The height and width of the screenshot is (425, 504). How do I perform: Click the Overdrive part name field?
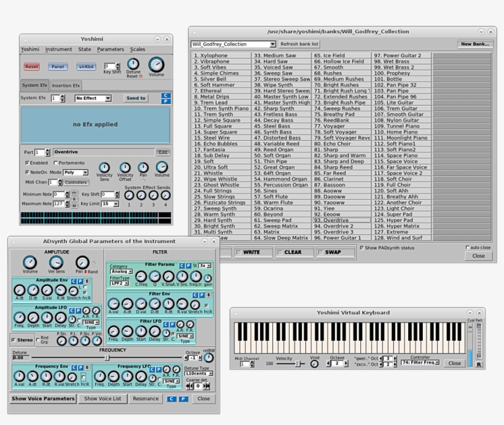[103, 152]
